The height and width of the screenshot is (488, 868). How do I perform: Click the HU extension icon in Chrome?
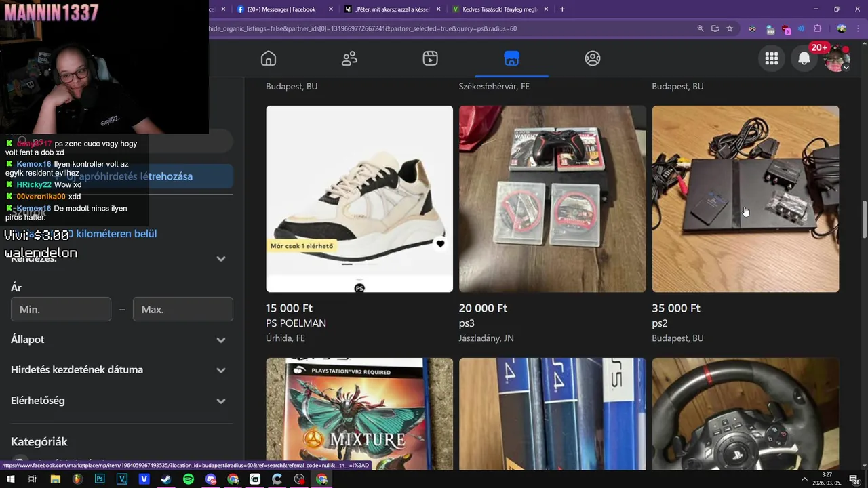(x=770, y=29)
